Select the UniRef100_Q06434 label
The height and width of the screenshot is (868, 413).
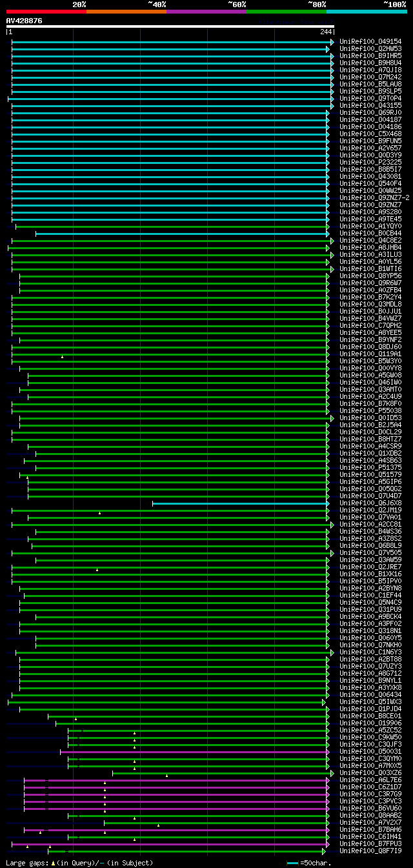pyautogui.click(x=370, y=695)
